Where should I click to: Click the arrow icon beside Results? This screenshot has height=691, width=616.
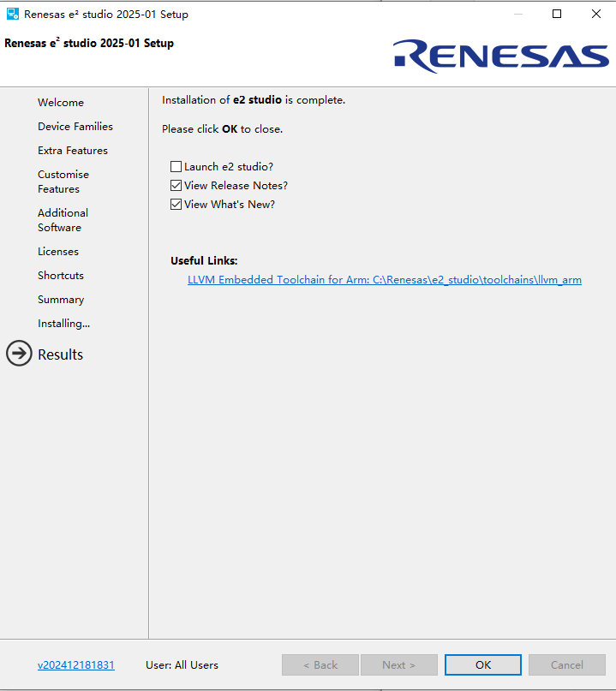[19, 353]
